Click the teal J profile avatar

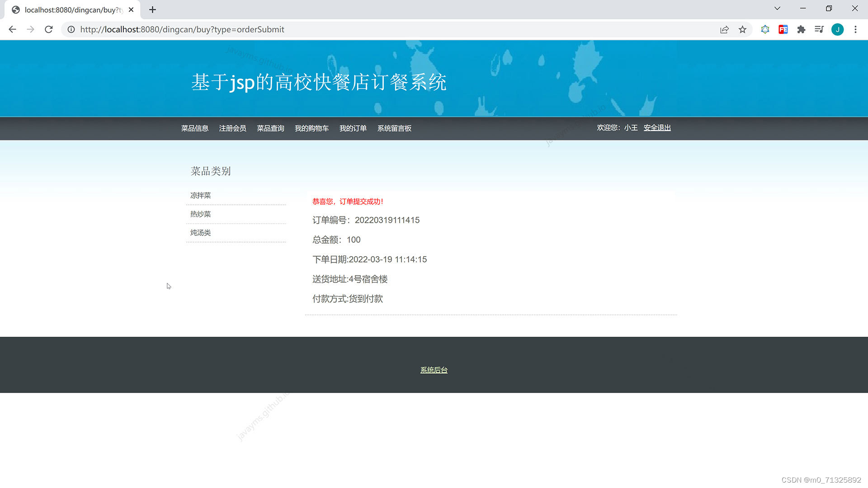tap(838, 29)
